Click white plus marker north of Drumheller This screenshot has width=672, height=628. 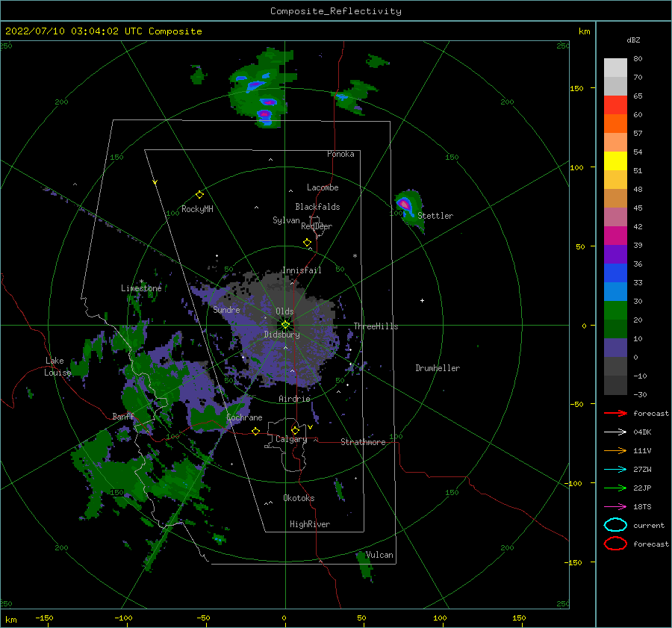(x=422, y=300)
